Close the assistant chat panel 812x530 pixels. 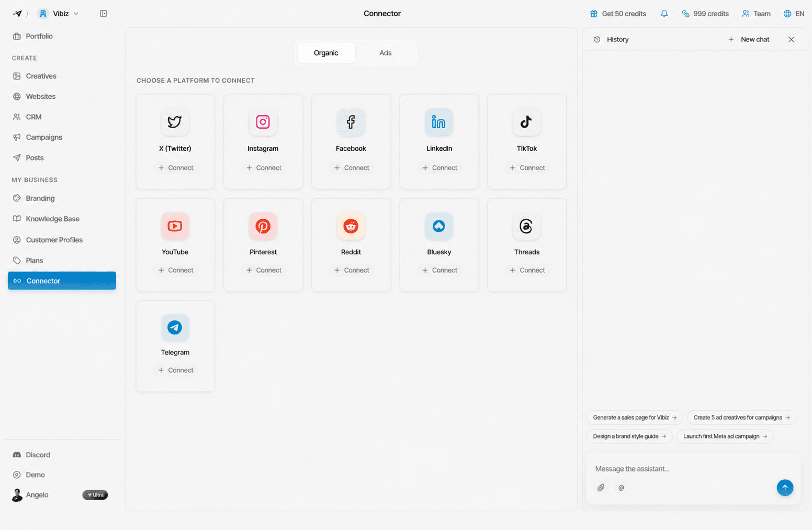pos(791,39)
